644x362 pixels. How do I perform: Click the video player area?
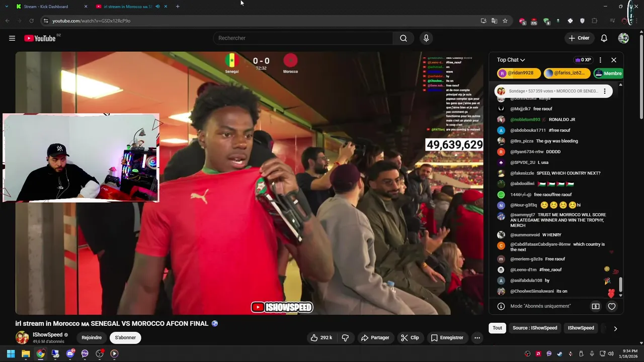(x=250, y=183)
